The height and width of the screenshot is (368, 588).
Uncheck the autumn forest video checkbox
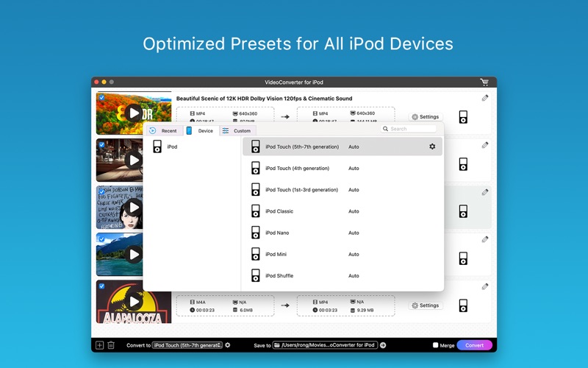point(101,97)
